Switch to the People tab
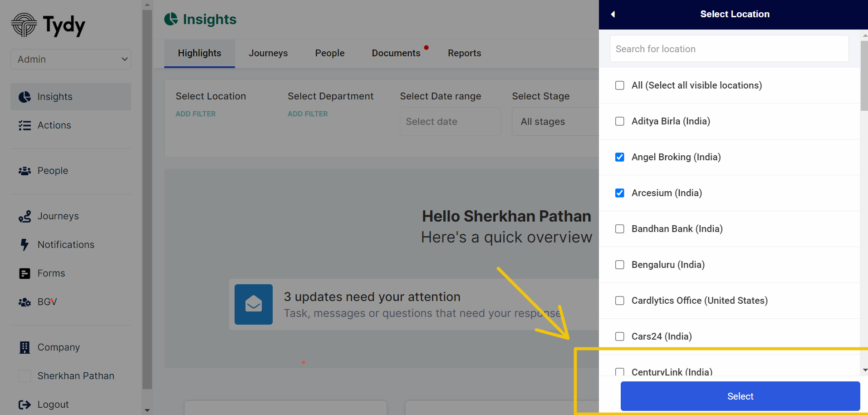 pyautogui.click(x=330, y=53)
